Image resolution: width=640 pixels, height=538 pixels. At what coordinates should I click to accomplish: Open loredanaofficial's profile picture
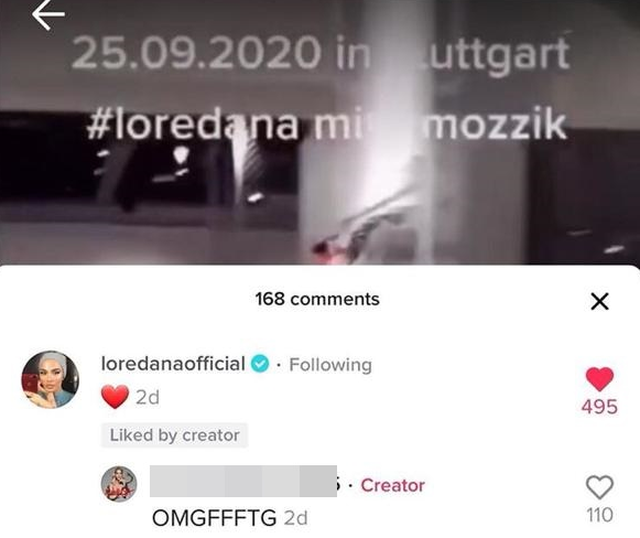[50, 379]
